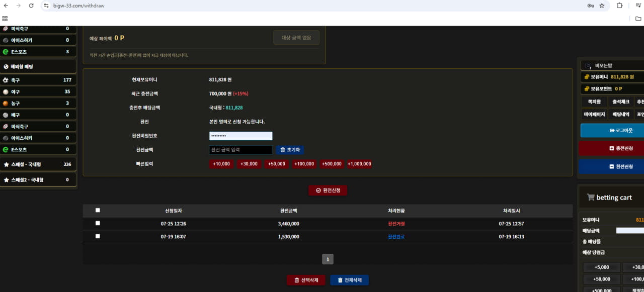The width and height of the screenshot is (644, 292).
Task: Go to pagination page 1
Action: [x=328, y=259]
